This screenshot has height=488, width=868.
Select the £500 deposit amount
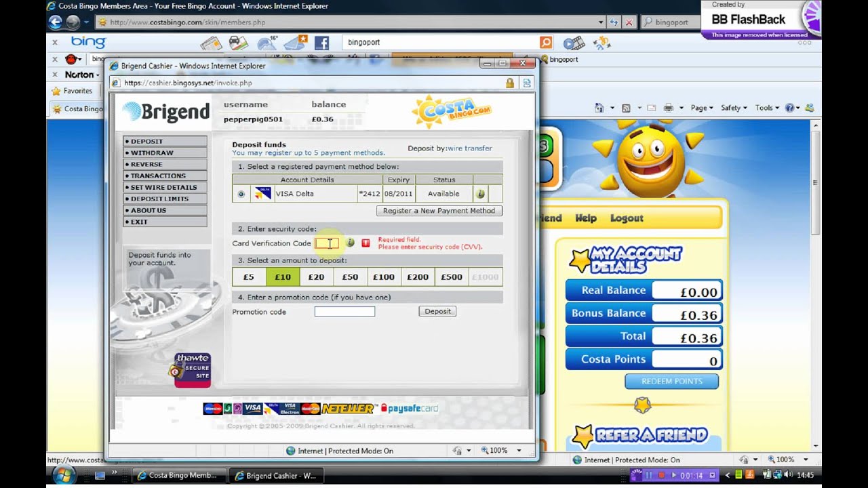pyautogui.click(x=452, y=277)
